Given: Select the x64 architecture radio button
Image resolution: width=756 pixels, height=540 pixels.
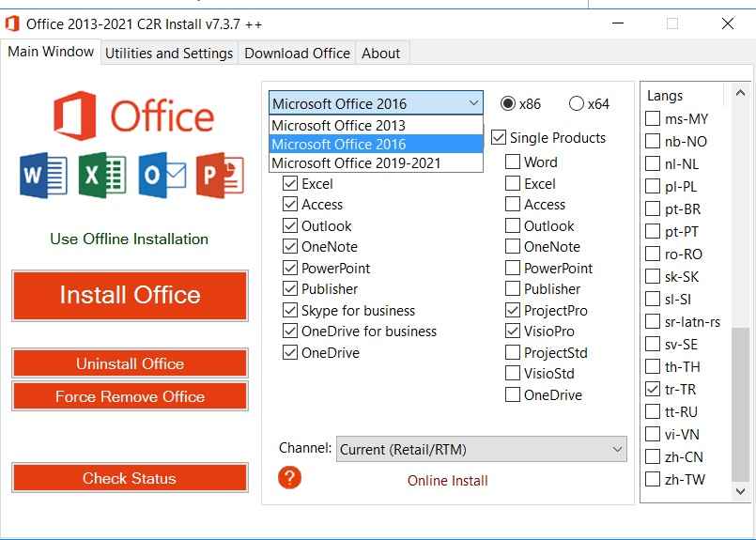Looking at the screenshot, I should point(577,104).
